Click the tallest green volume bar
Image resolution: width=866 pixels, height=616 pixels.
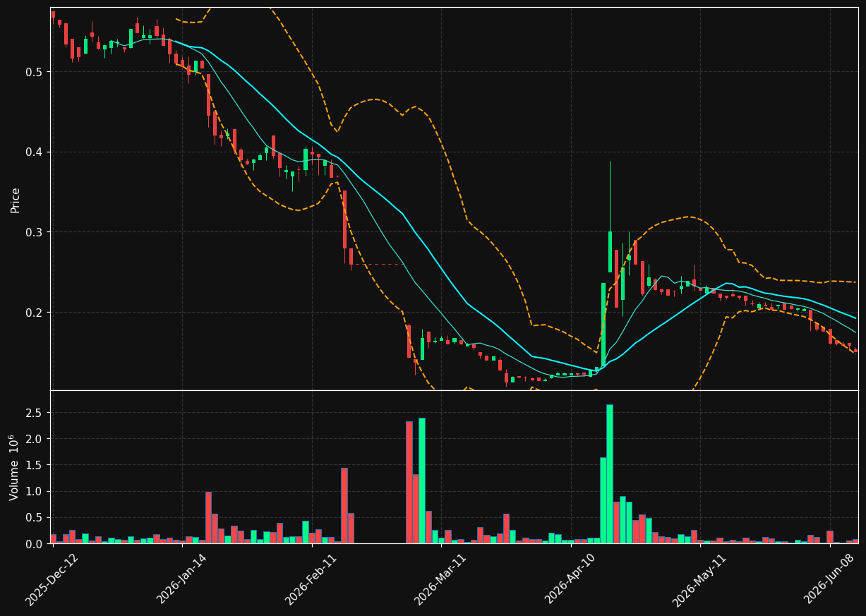click(610, 474)
